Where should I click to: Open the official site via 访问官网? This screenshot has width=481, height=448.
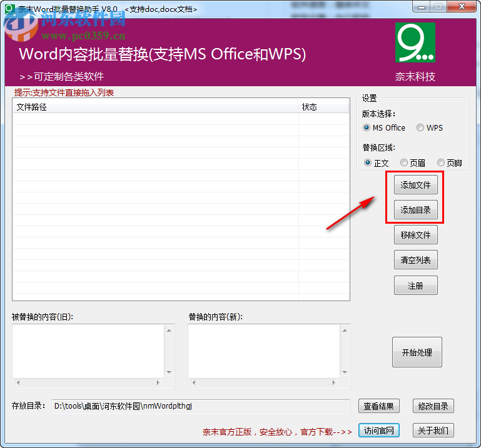pyautogui.click(x=379, y=431)
